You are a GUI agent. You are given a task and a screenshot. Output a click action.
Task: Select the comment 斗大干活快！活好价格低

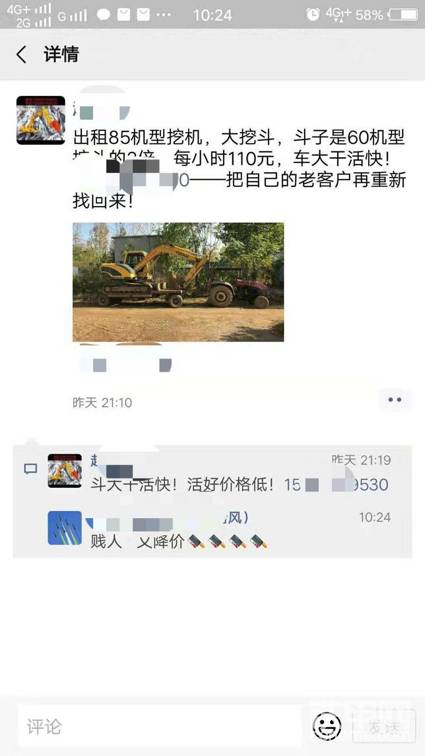click(182, 485)
